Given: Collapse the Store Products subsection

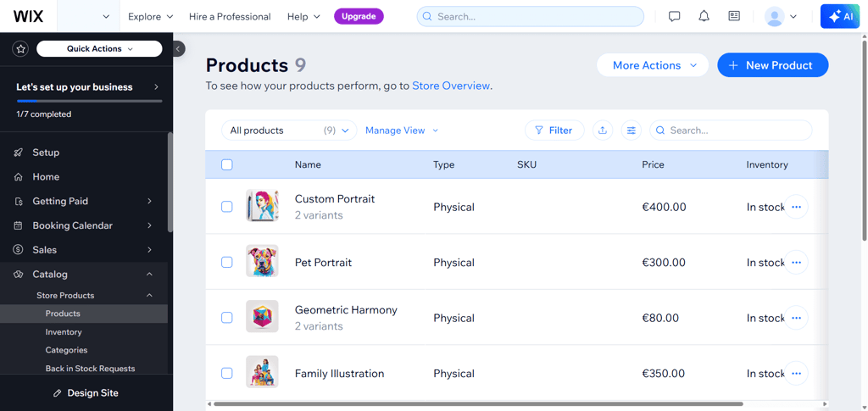Looking at the screenshot, I should coord(83,296).
